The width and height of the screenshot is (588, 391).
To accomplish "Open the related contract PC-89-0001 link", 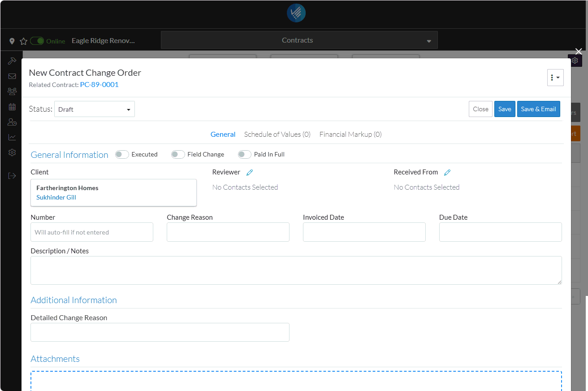I will coord(99,85).
